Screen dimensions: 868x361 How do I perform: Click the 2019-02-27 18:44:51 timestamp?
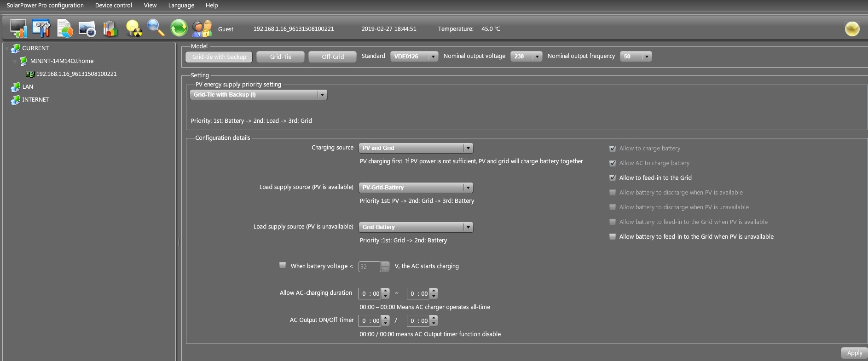[x=388, y=29]
